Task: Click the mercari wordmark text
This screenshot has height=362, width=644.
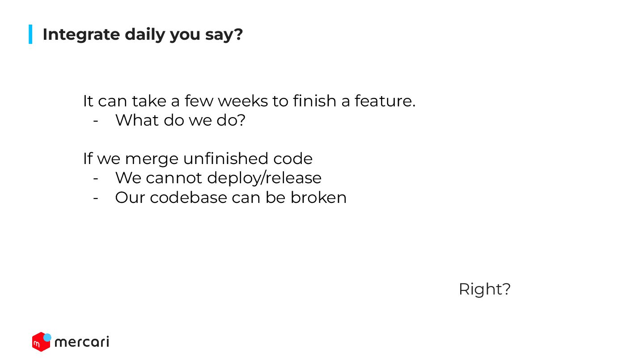Action: pos(82,342)
